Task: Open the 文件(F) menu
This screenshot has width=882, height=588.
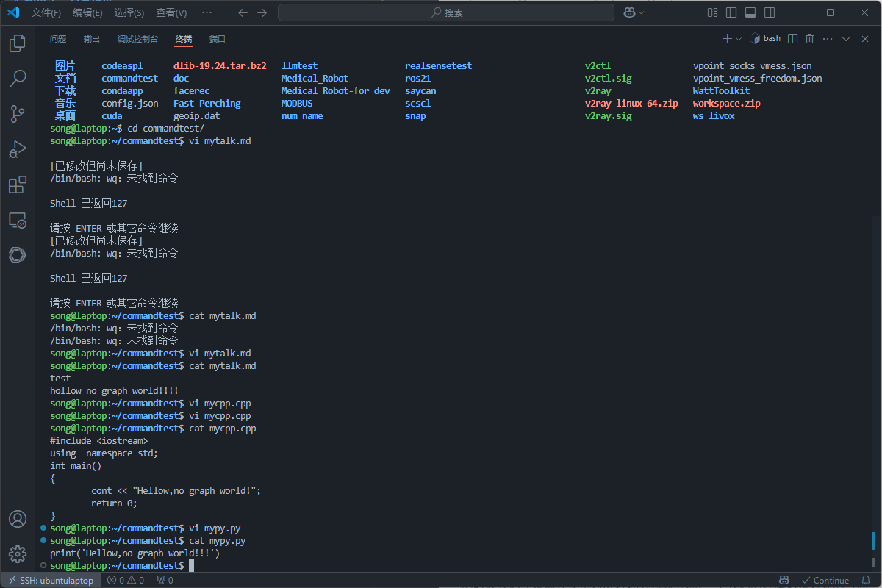Action: 46,12
